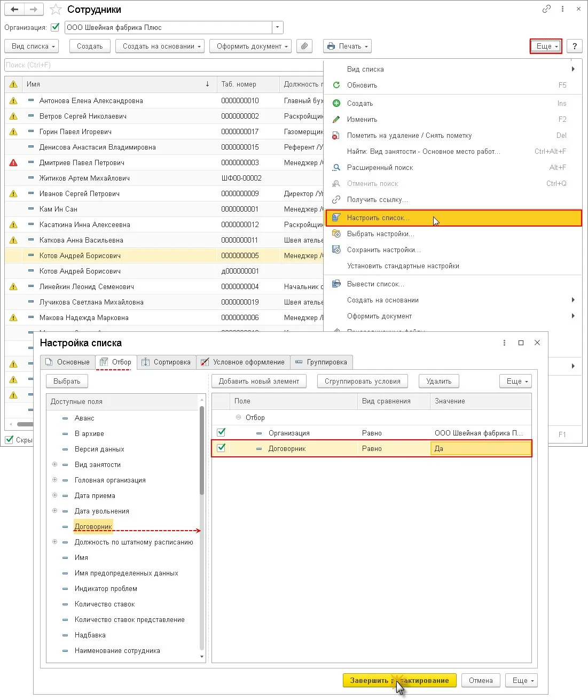Open the Еще dropdown in main toolbar

[546, 46]
